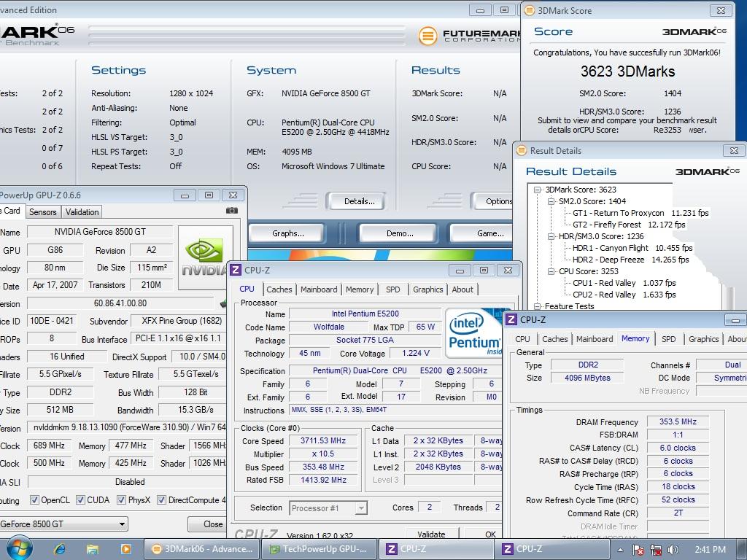Image resolution: width=747 pixels, height=560 pixels.
Task: Click the NVIDIA logo in GPU-Z
Action: (204, 257)
